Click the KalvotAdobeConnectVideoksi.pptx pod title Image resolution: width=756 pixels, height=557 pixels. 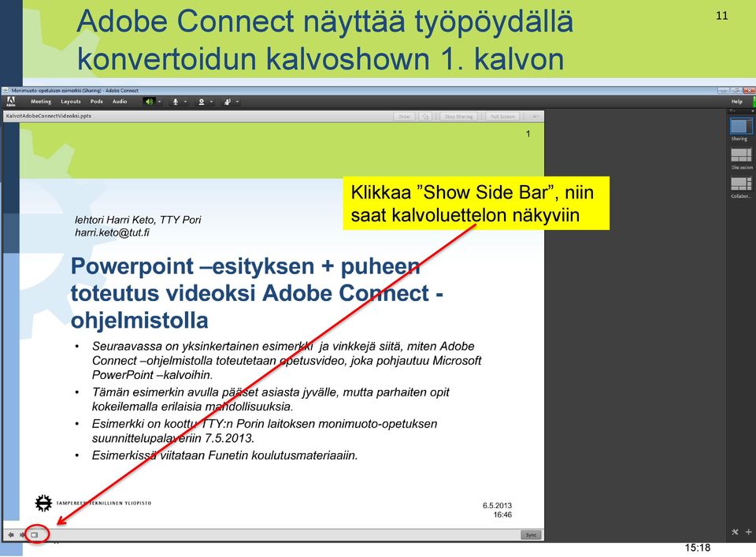(x=49, y=117)
